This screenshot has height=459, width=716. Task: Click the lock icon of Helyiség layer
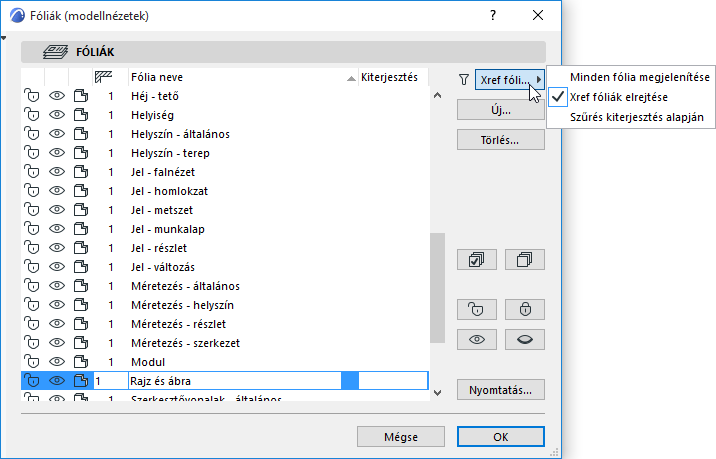pos(31,115)
